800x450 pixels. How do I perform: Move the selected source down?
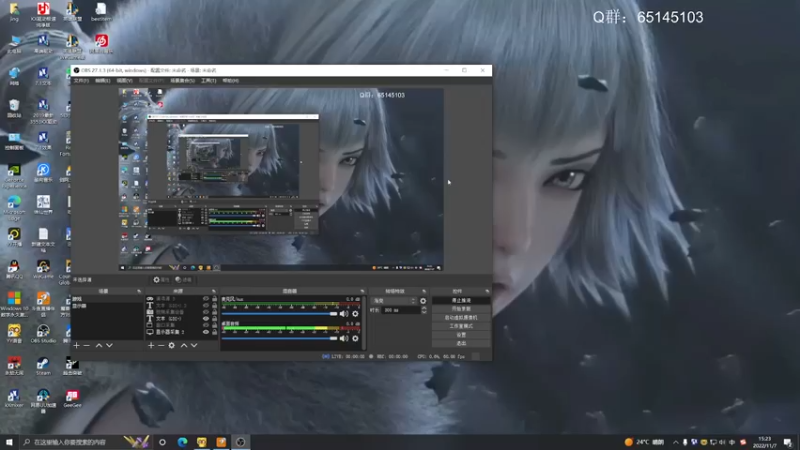(x=194, y=345)
